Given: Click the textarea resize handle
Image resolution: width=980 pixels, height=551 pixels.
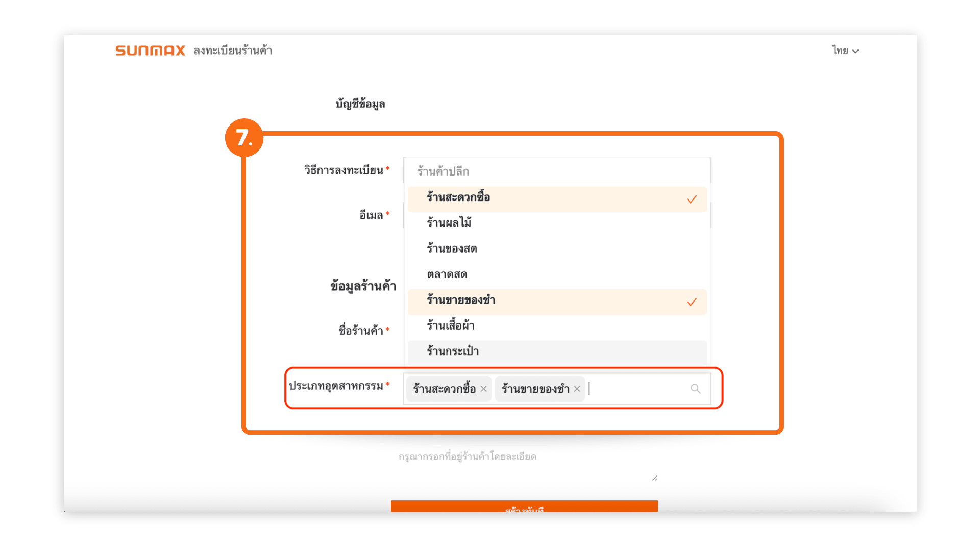Looking at the screenshot, I should [x=655, y=478].
